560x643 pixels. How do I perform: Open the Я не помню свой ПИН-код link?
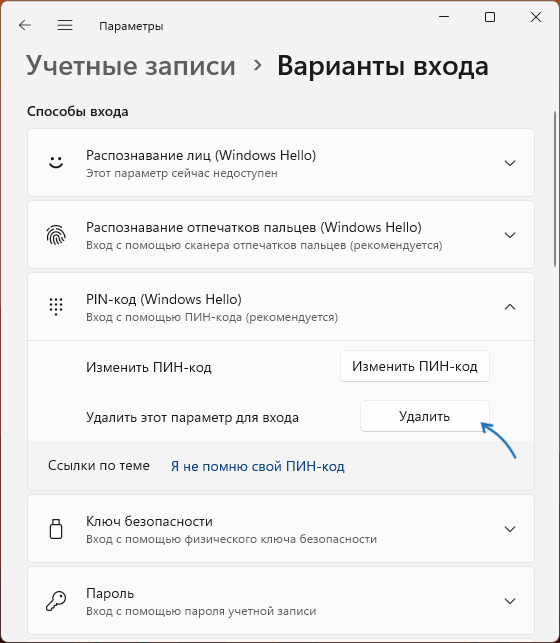[x=257, y=466]
